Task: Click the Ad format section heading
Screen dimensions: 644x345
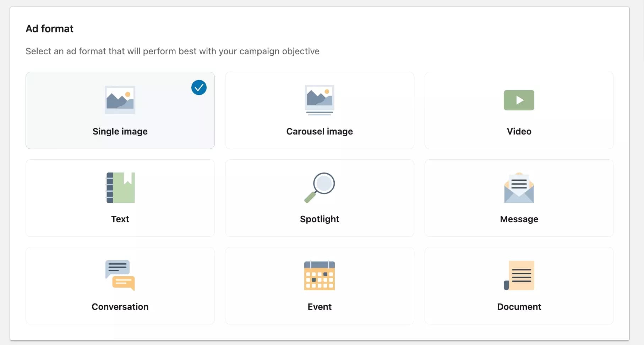Action: point(49,29)
